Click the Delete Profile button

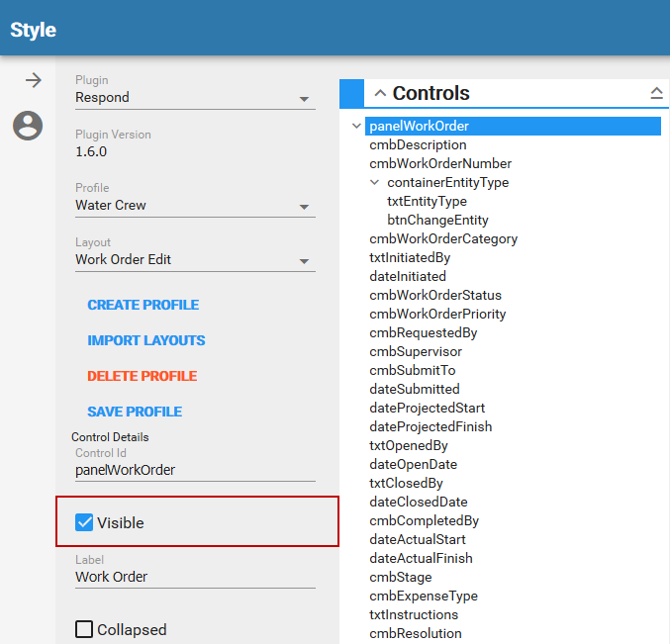point(142,376)
